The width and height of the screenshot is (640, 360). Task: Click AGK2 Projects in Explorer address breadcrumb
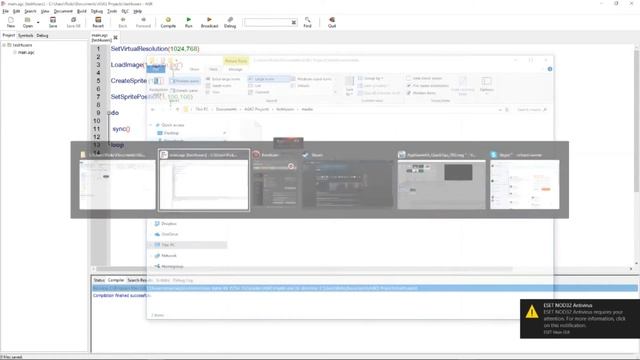tap(257, 109)
